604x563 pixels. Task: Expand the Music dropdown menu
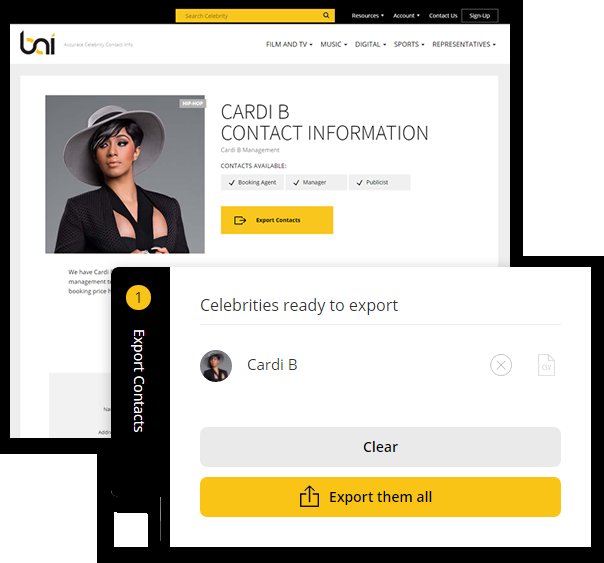[334, 44]
